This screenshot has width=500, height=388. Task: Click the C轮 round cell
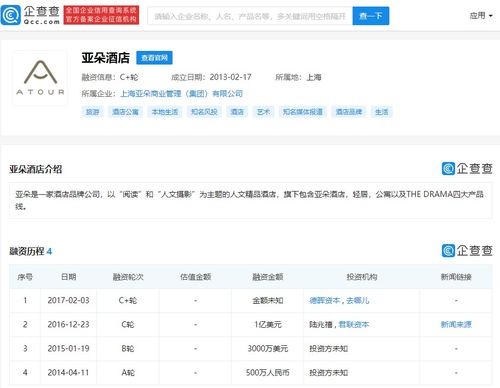click(128, 325)
